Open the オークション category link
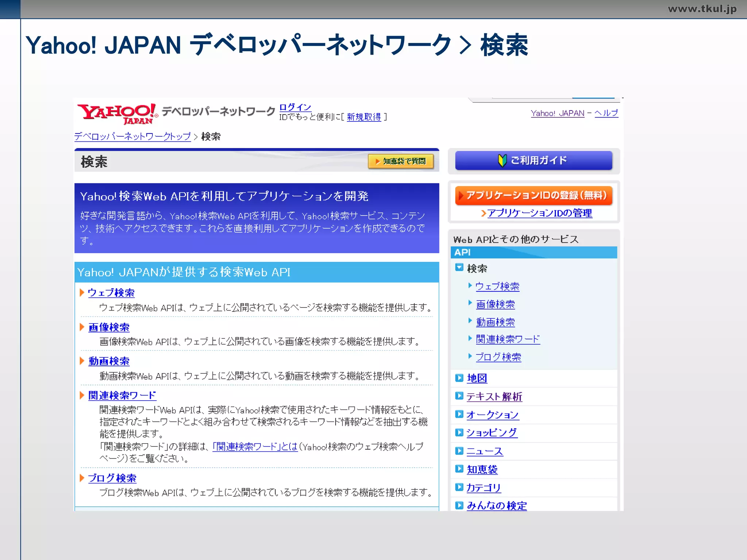This screenshot has width=747, height=560. coord(493,415)
